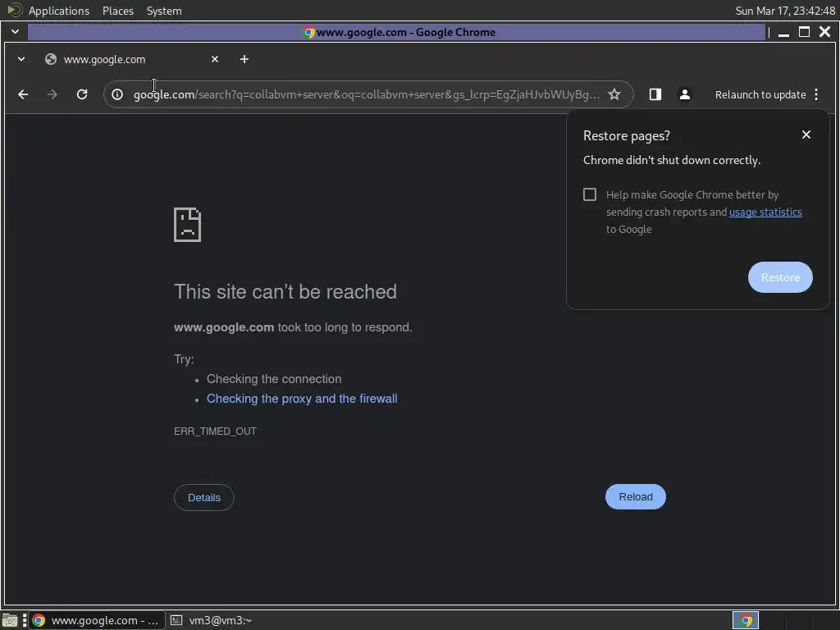
Task: Open the System menu
Action: point(164,11)
